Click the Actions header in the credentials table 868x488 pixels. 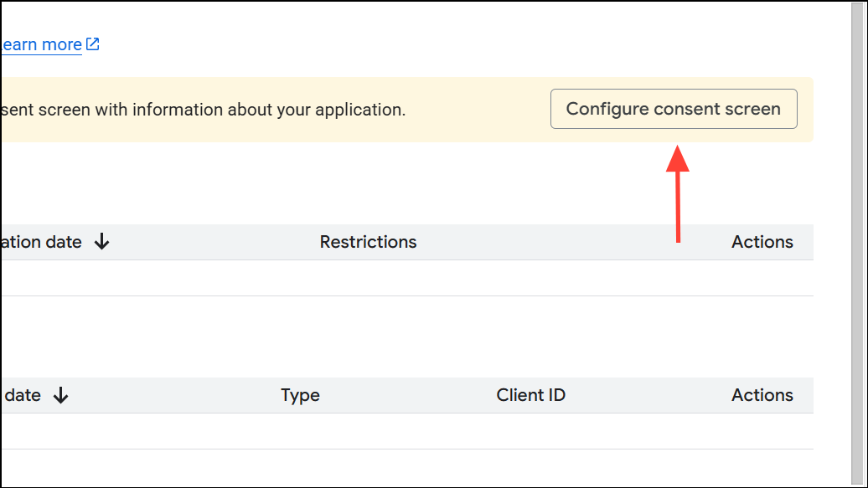coord(762,395)
